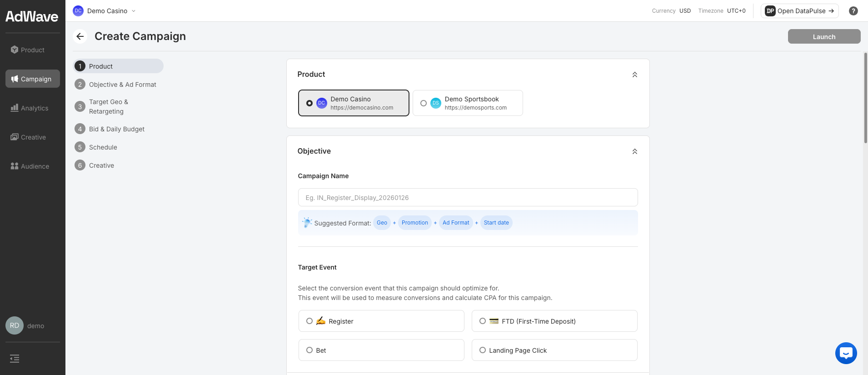The image size is (868, 375).
Task: Jump to step 6 Creative
Action: coord(118,165)
